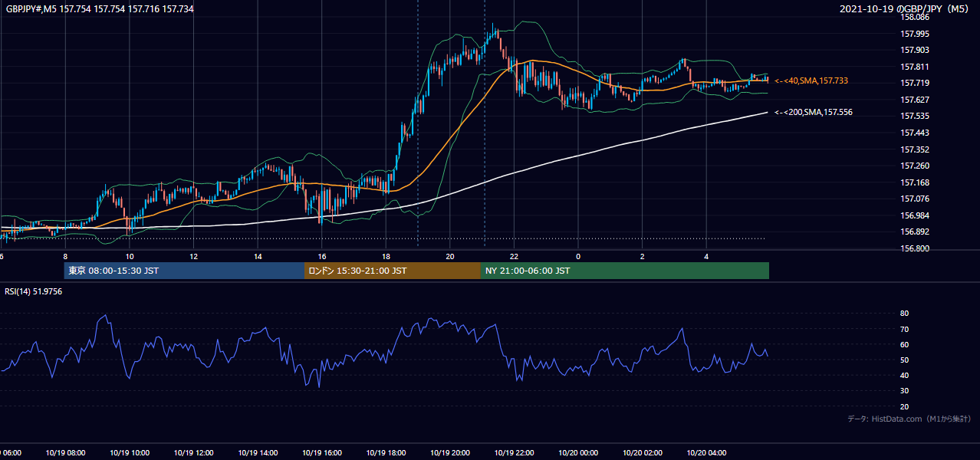Click the 10/19 14:00 time axis label

point(258,453)
